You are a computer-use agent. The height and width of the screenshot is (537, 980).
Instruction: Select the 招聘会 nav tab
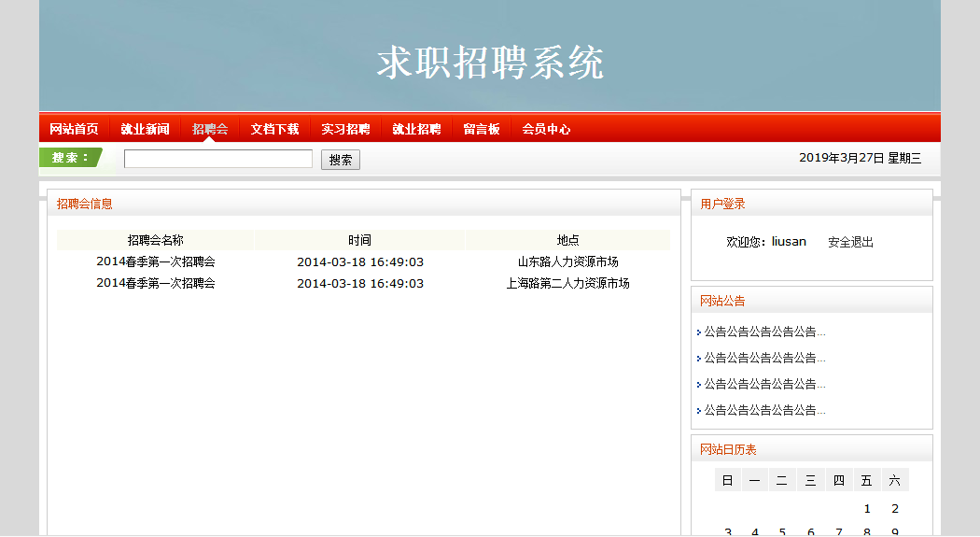point(210,129)
